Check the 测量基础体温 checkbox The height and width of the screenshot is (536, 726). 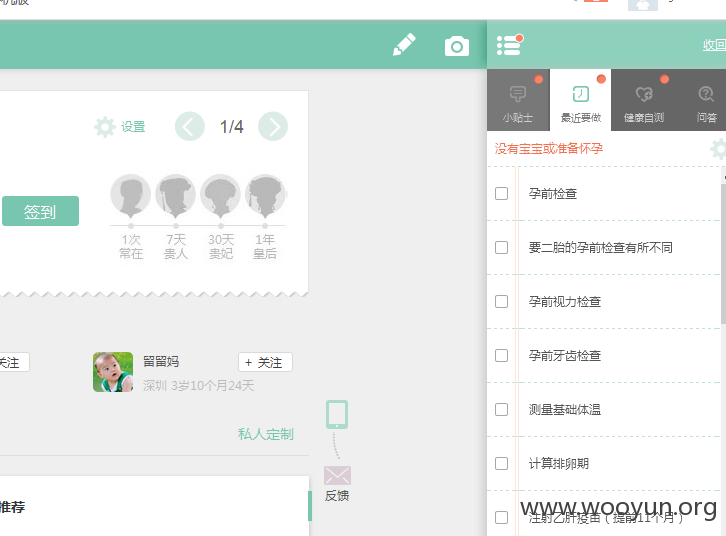click(x=501, y=410)
